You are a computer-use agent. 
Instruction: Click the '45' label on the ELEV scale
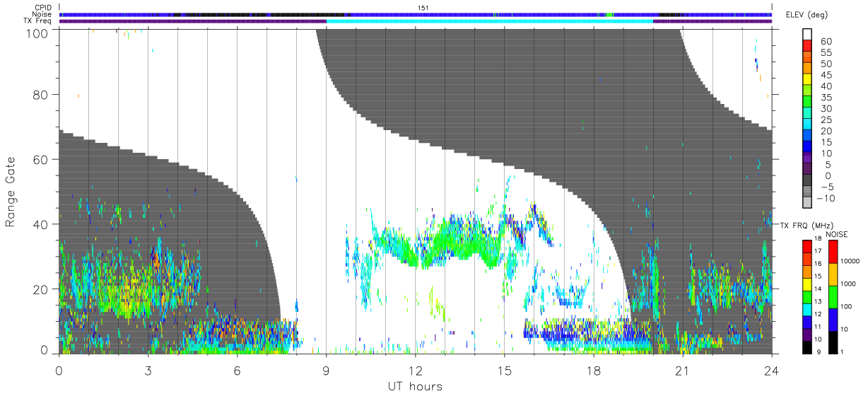(826, 75)
